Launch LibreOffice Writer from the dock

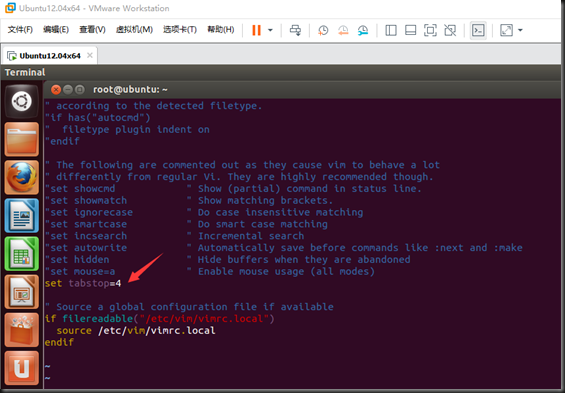(22, 215)
